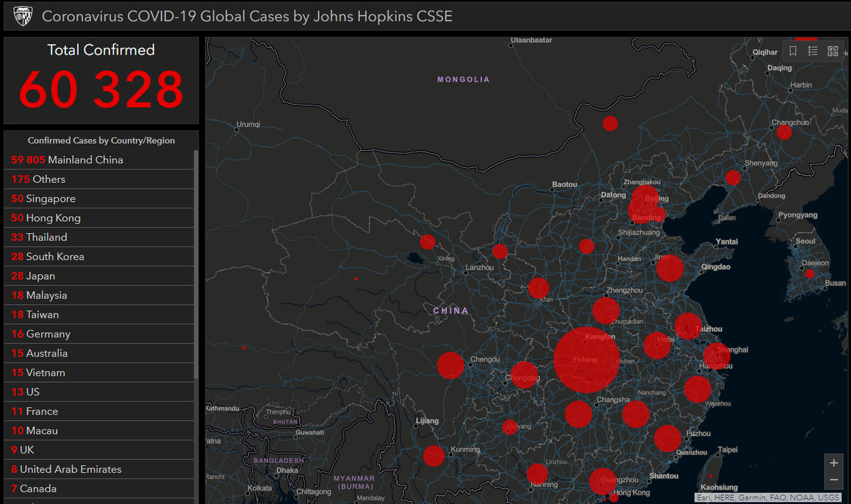Click the Johns Hopkins shield logo

click(23, 16)
